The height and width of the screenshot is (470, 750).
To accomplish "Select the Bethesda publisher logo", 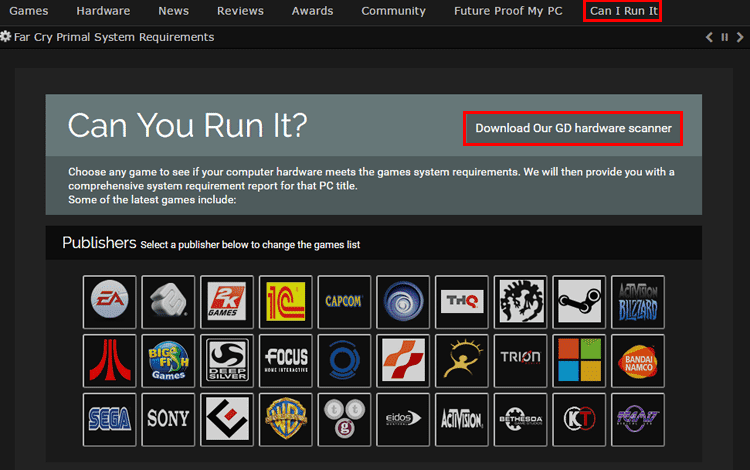I will click(520, 420).
